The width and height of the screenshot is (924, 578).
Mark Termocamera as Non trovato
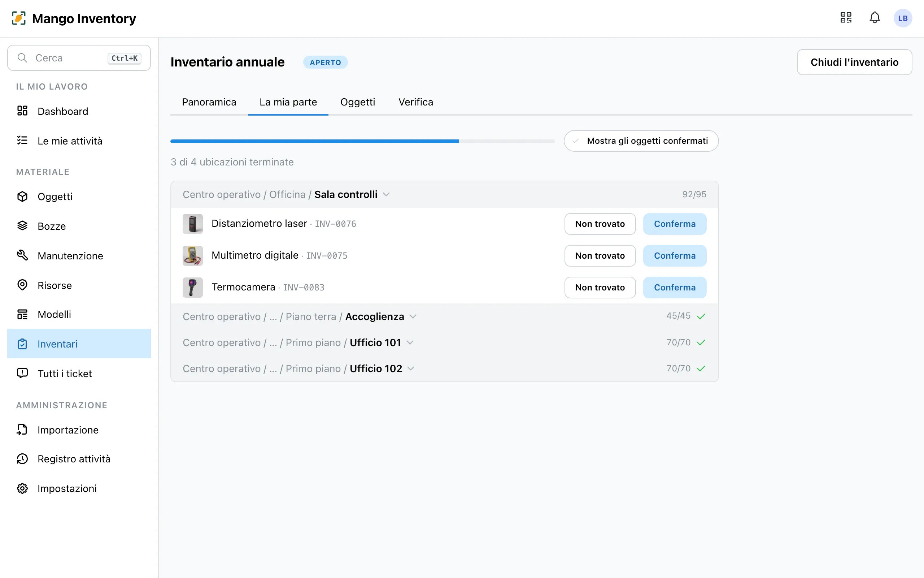600,287
